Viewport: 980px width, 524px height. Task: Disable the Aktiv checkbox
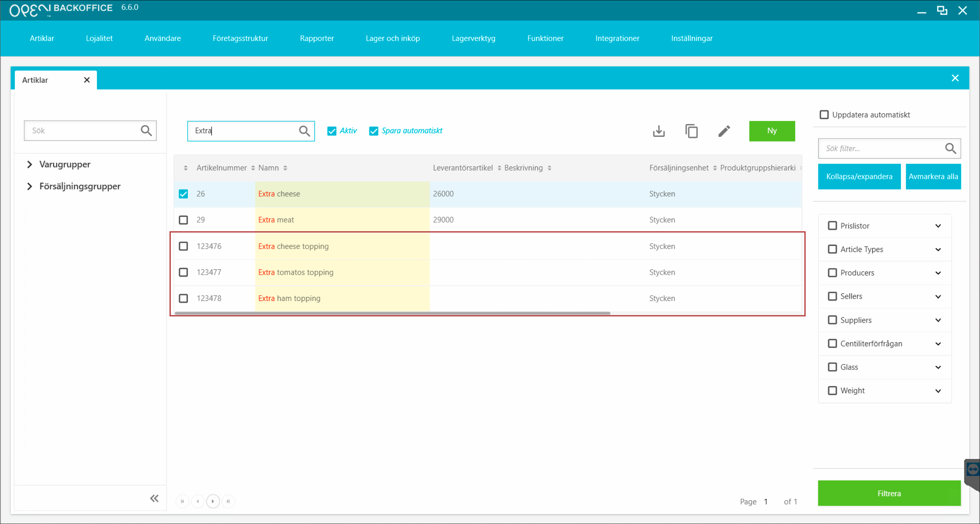click(x=332, y=131)
